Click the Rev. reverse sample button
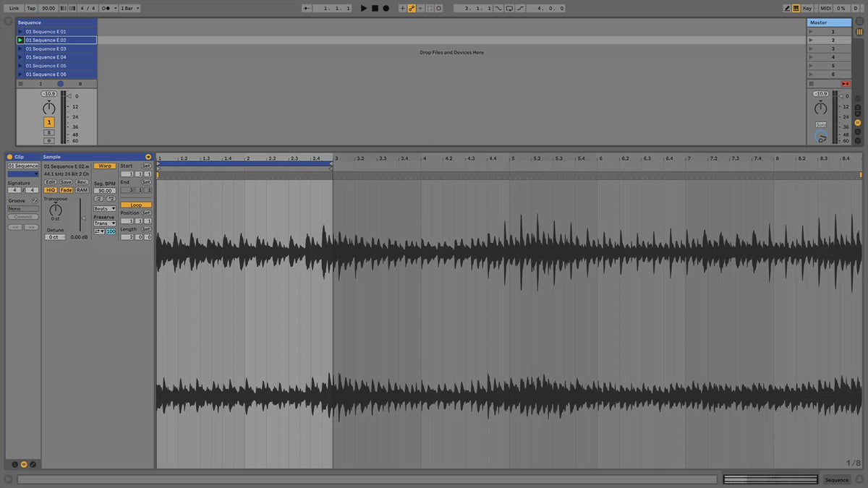The width and height of the screenshot is (868, 488). click(x=82, y=182)
